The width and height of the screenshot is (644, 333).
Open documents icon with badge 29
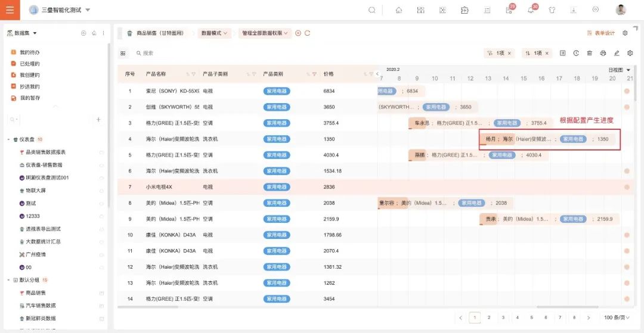(x=509, y=10)
